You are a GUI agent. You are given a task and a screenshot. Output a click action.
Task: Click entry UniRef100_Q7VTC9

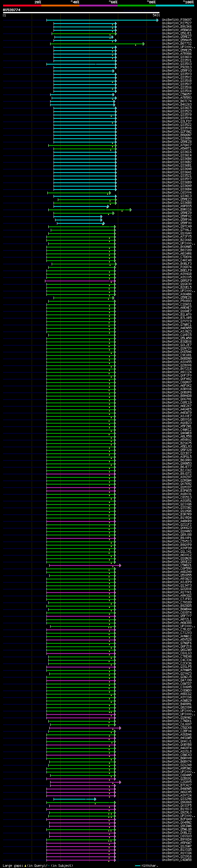[177, 321]
